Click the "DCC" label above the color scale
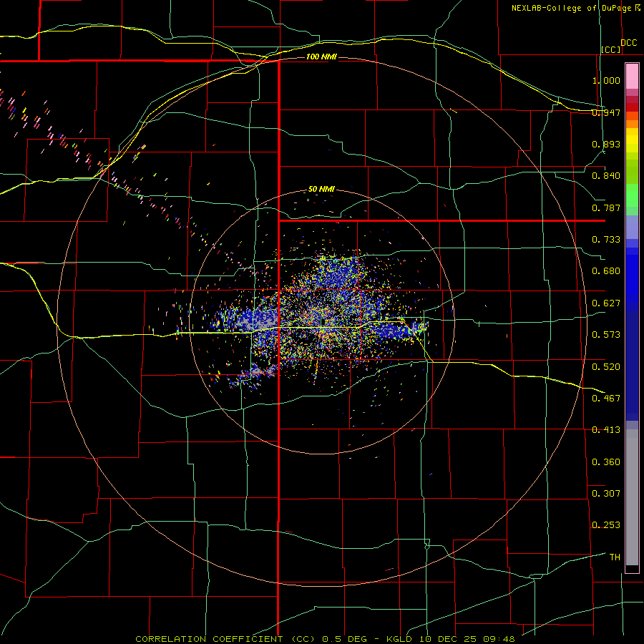 pyautogui.click(x=628, y=42)
